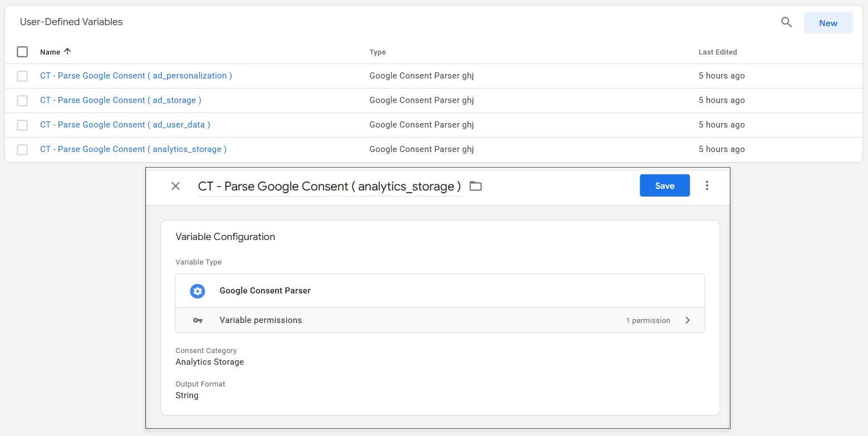Image resolution: width=868 pixels, height=436 pixels.
Task: Click the Google Consent Parser gear icon
Action: [x=197, y=291]
